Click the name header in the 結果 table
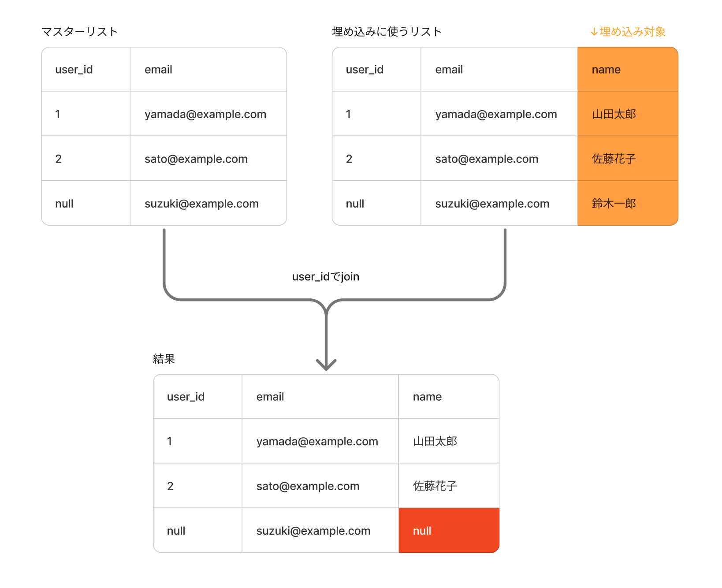 [x=427, y=397]
